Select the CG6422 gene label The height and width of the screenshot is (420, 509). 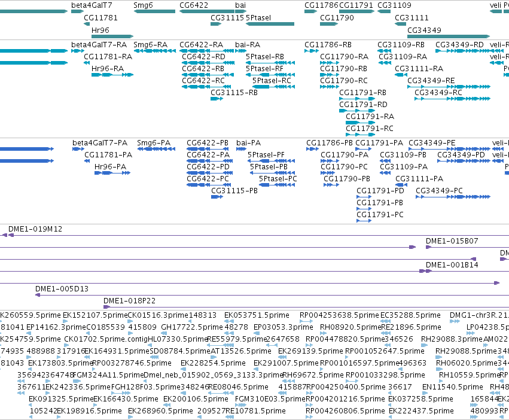tap(194, 5)
